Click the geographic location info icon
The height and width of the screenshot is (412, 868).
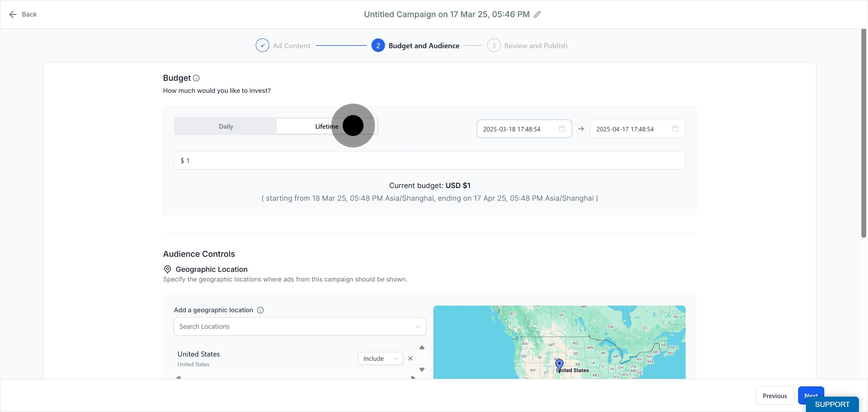[x=260, y=310]
